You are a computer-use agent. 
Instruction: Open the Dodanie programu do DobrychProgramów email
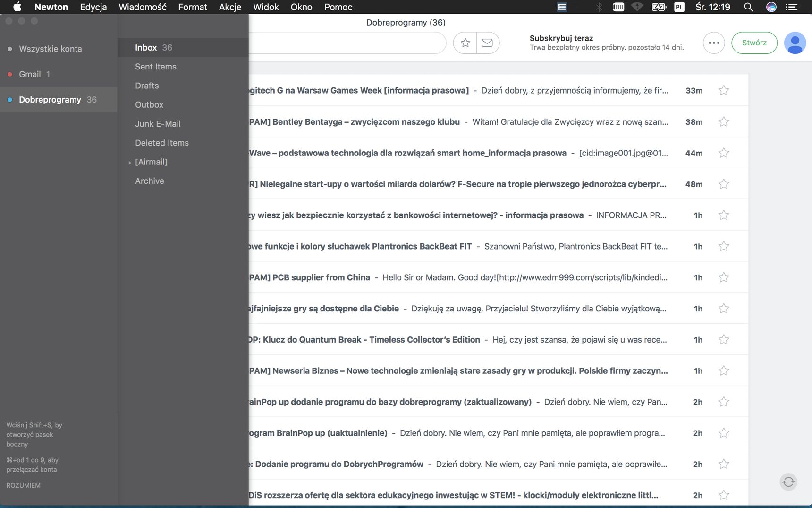(499, 464)
